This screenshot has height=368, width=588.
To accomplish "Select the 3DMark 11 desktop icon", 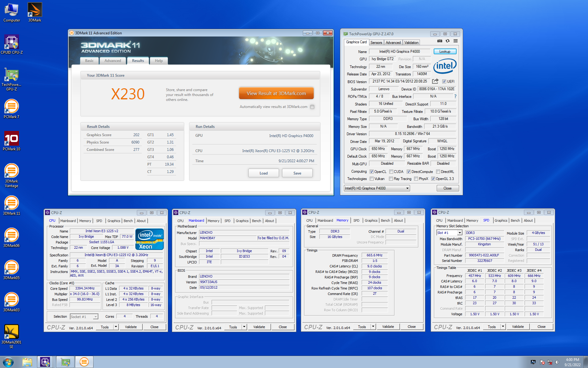I will click(x=12, y=205).
